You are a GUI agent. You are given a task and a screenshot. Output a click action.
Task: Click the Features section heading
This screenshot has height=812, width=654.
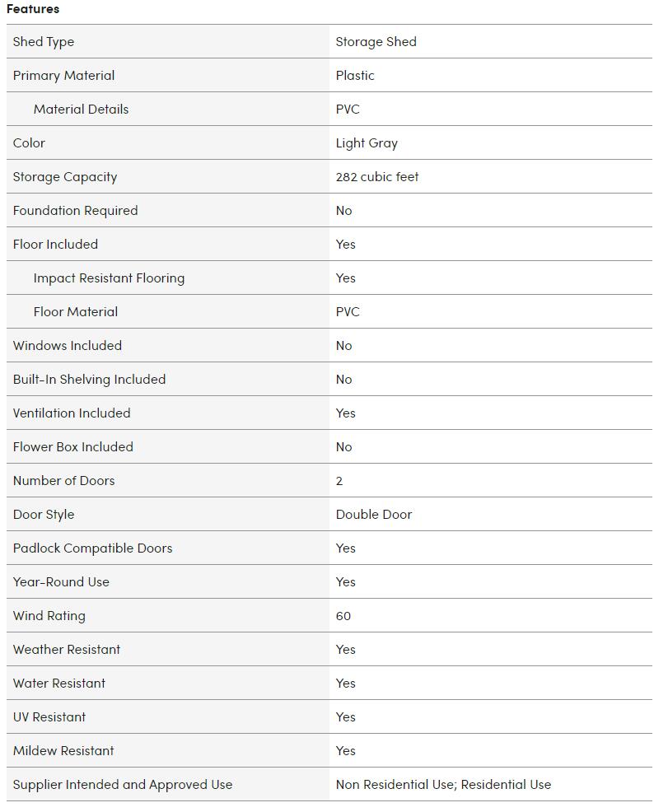pos(33,9)
